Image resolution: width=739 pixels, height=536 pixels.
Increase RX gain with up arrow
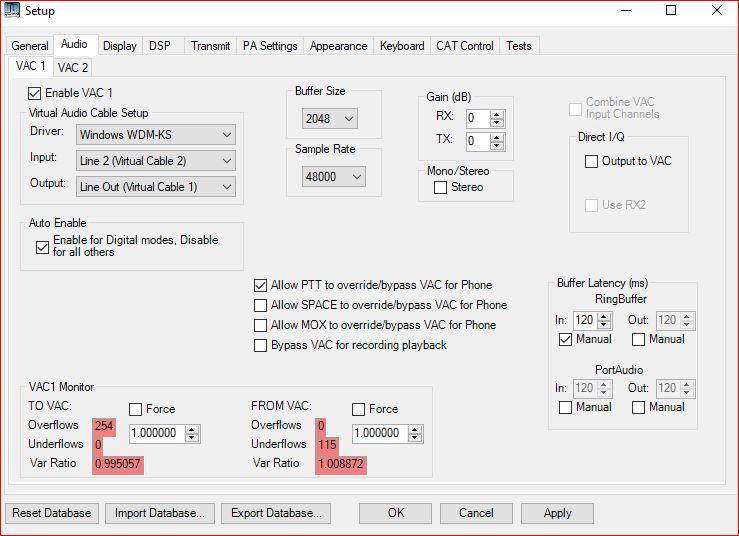coord(498,114)
